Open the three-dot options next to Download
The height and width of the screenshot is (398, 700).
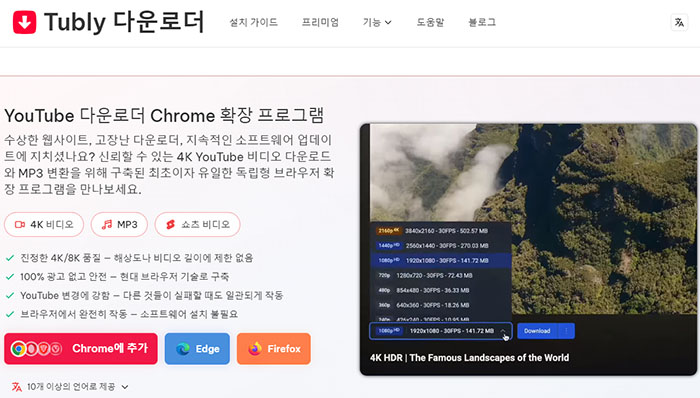(x=566, y=331)
